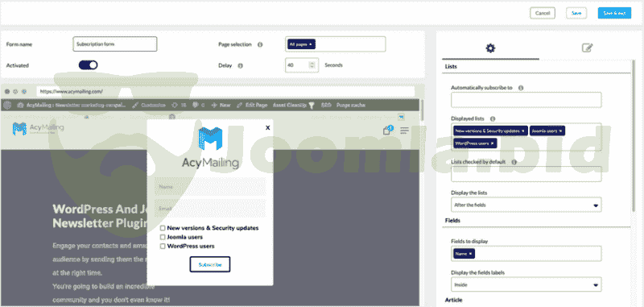Click the Cancel button

pyautogui.click(x=543, y=13)
